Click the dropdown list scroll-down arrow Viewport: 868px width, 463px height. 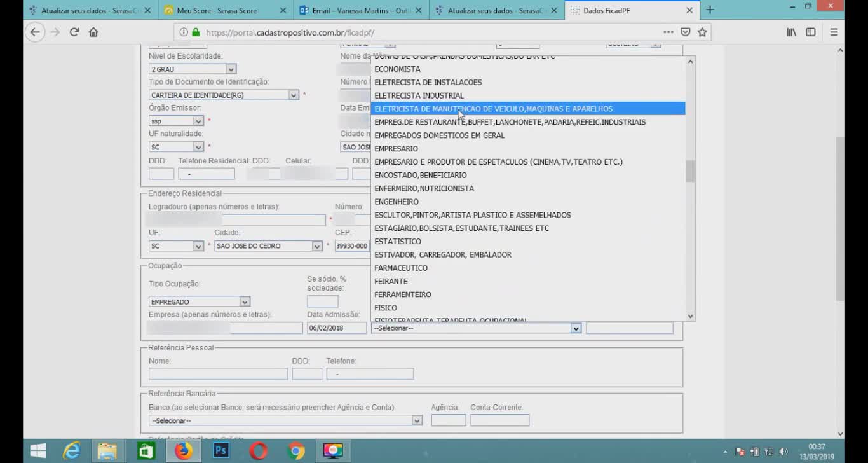(690, 316)
